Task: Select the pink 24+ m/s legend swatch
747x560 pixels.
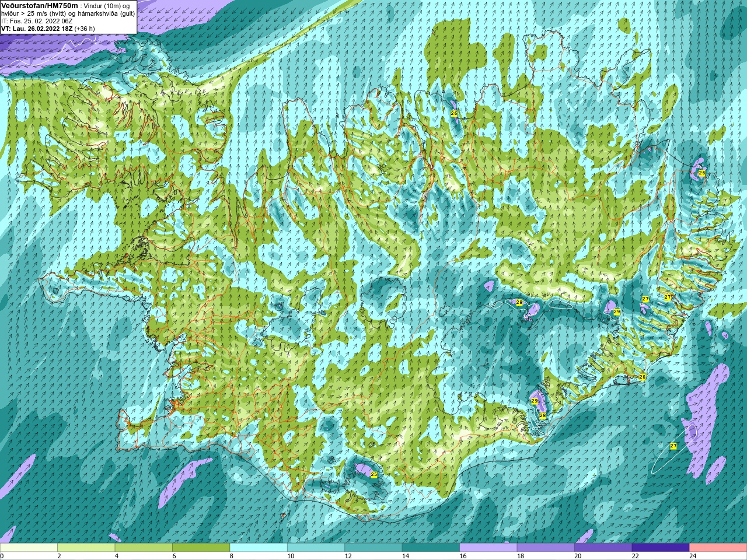Action: 718,548
